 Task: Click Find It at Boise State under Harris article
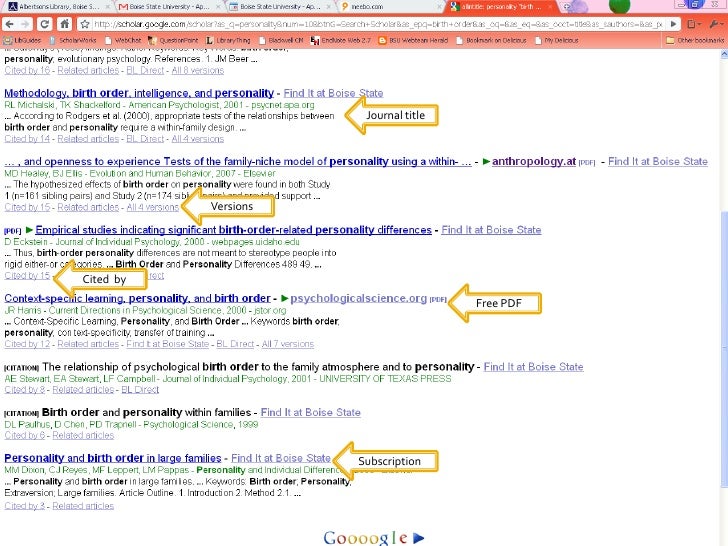pyautogui.click(x=168, y=344)
